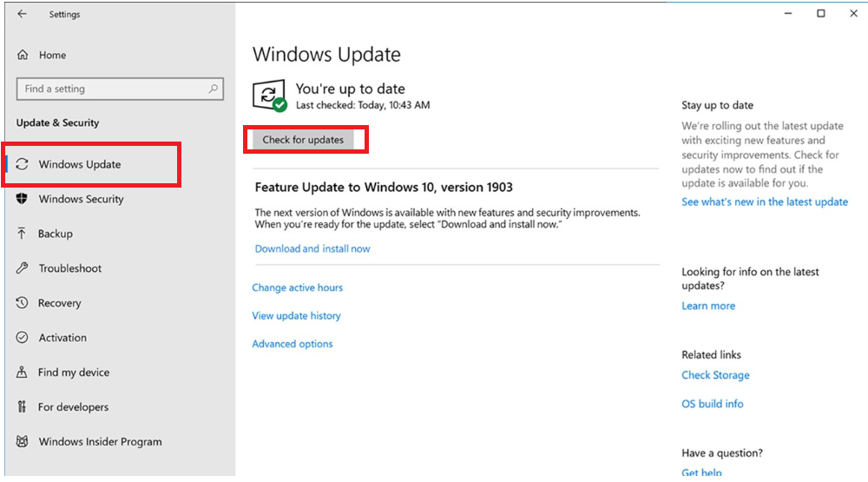Click the Windows Update page heading
868x482 pixels.
coord(326,55)
